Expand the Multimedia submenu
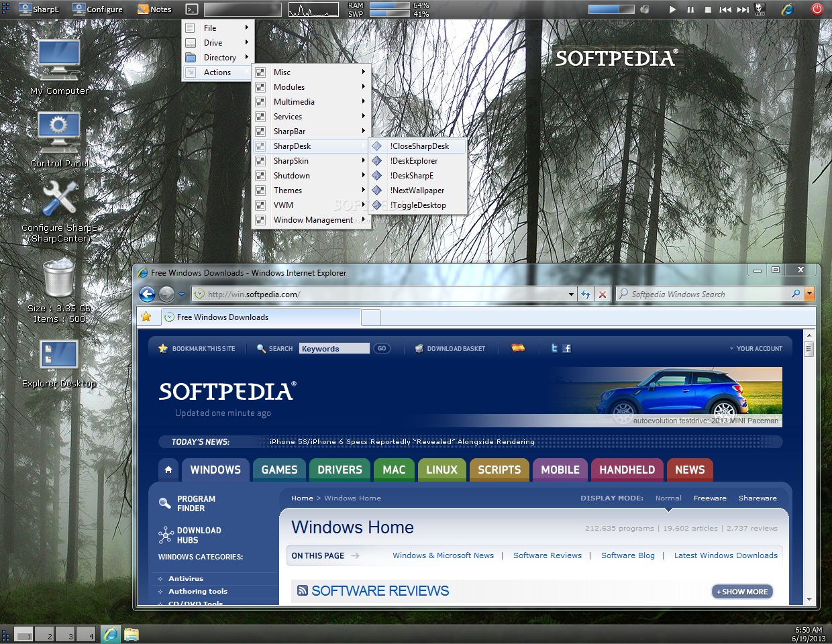 tap(311, 102)
